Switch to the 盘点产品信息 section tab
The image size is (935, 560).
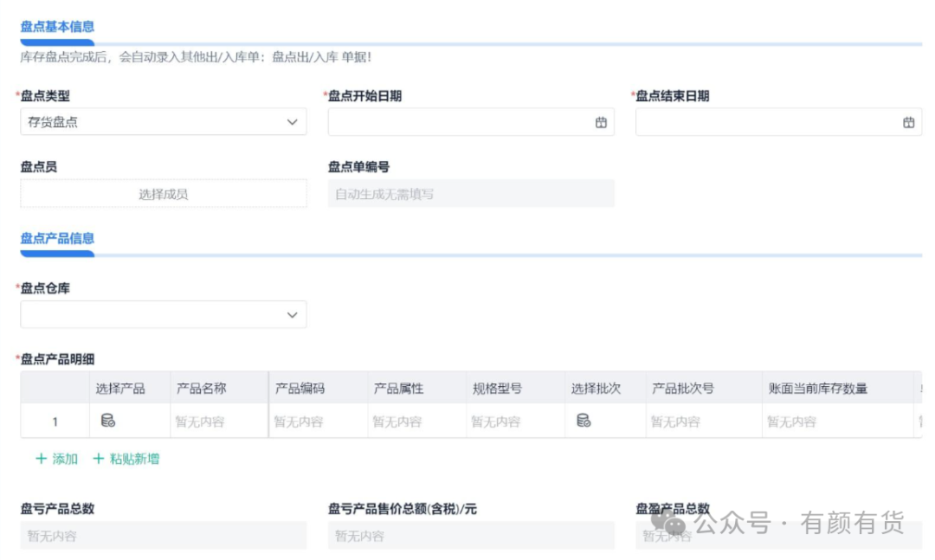[57, 239]
